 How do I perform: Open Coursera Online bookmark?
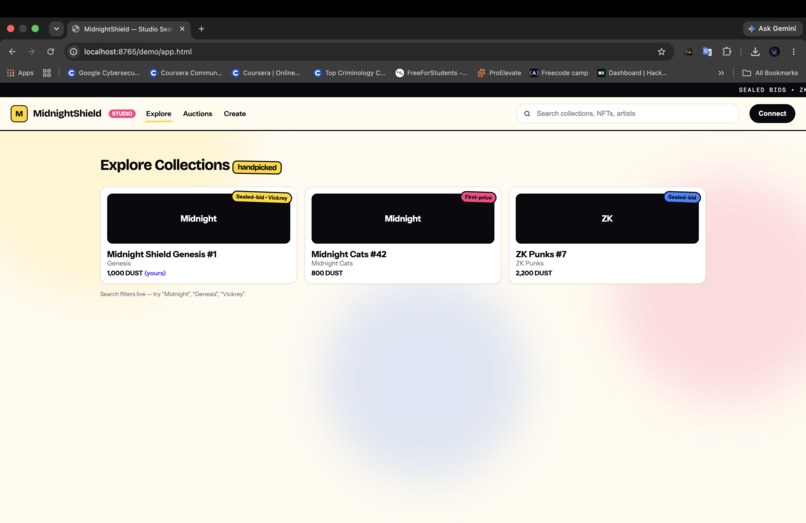click(x=266, y=73)
